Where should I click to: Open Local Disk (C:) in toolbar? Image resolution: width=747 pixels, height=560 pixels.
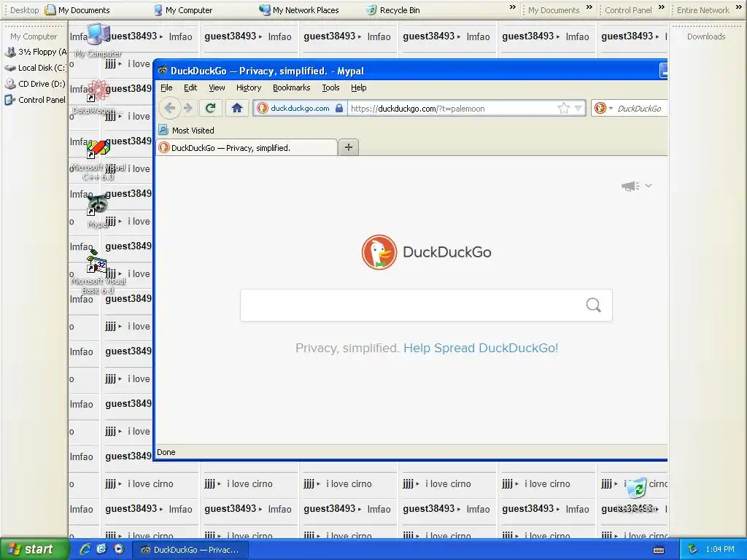[x=35, y=68]
